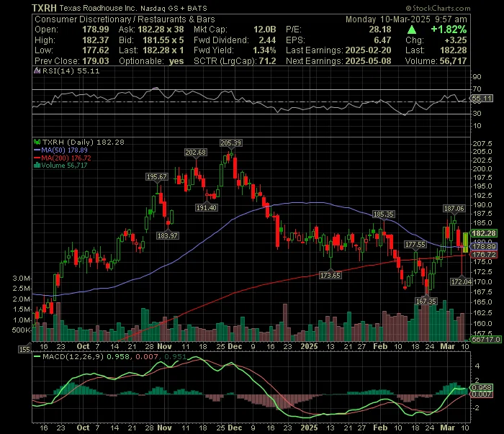The image size is (504, 434).
Task: Select the 167.35 low price callout
Action: 426,301
